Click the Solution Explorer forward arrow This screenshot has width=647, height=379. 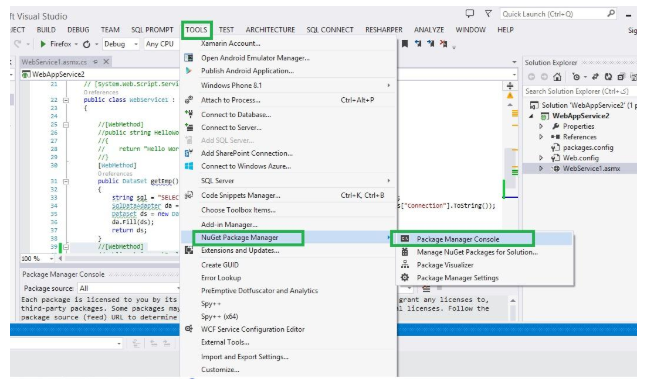[544, 77]
